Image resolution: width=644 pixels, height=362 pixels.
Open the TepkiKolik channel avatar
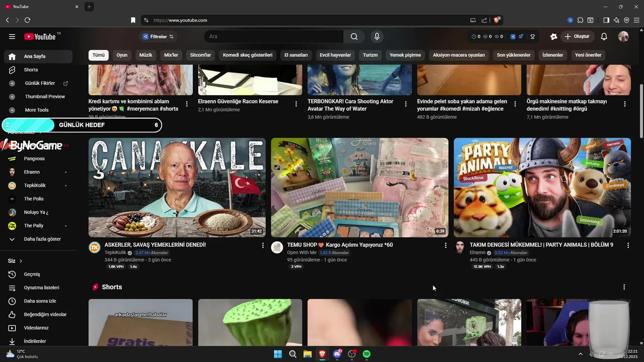coord(95,247)
